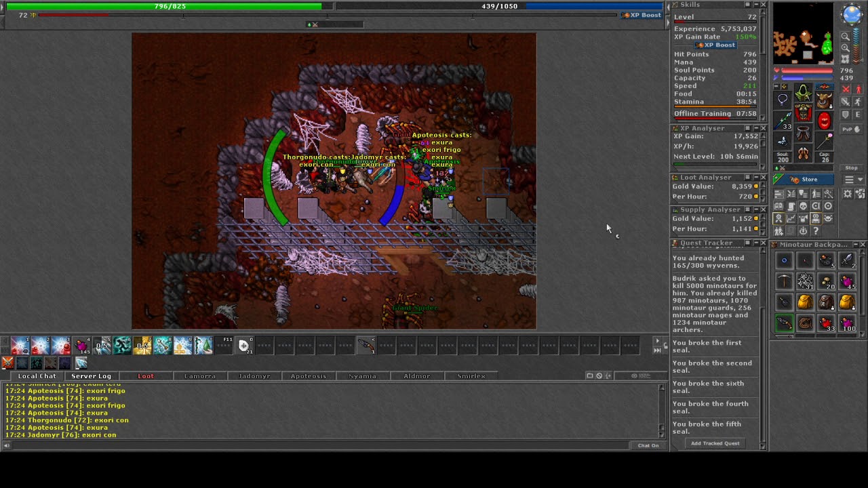868x488 pixels.
Task: Toggle PvP mode button
Action: [x=851, y=129]
